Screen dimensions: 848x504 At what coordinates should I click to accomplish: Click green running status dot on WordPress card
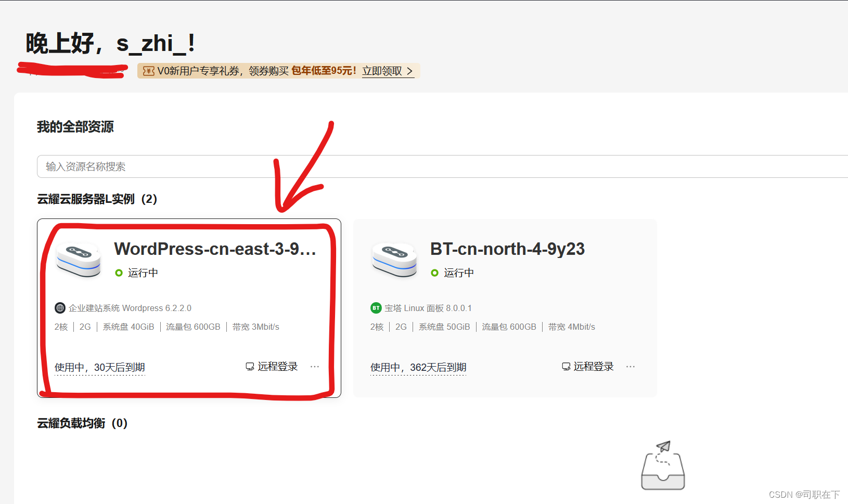click(x=119, y=273)
